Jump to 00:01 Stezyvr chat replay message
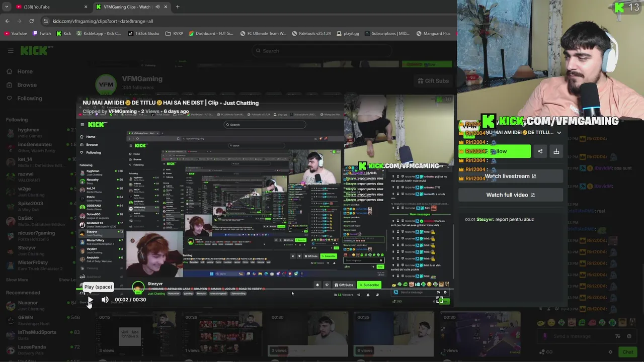 click(499, 219)
